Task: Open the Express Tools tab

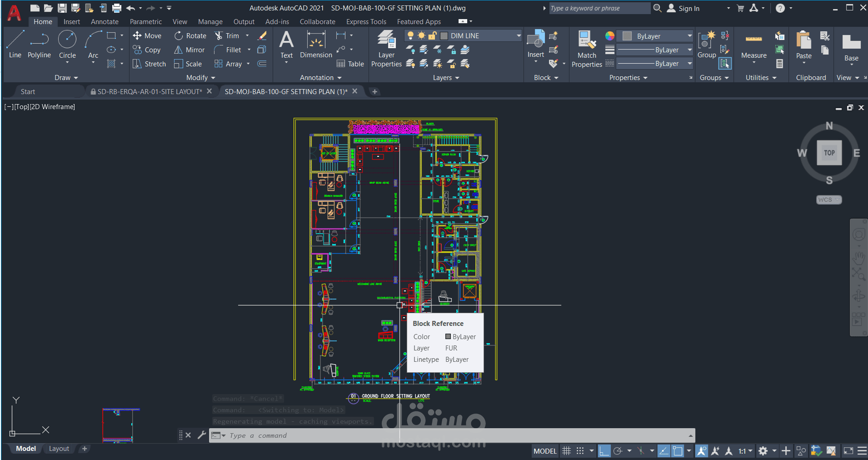Action: click(366, 22)
